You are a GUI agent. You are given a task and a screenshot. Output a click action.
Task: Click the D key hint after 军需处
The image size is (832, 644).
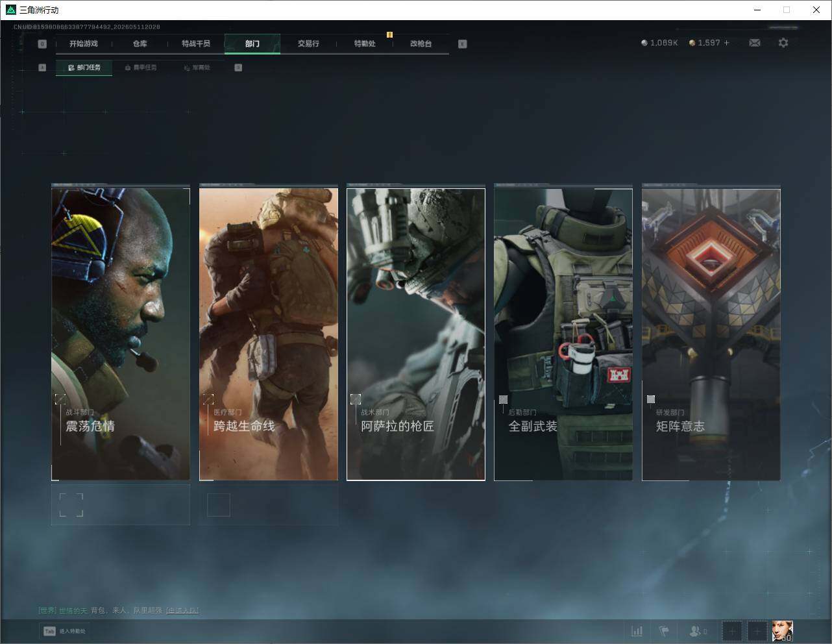238,68
